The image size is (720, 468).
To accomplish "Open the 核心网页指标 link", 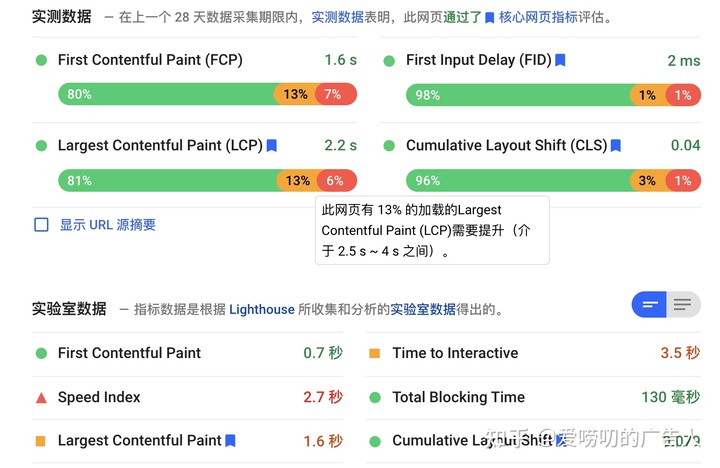I will coord(540,17).
